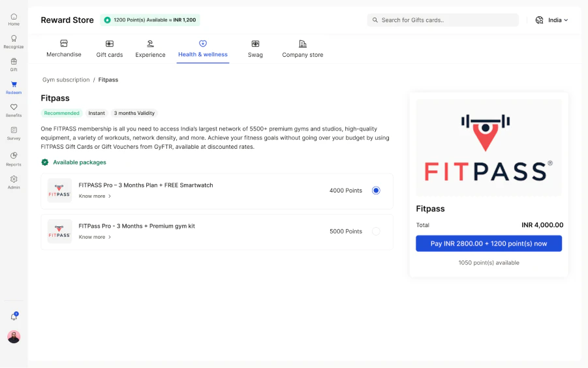Switch to the Experience tab
The image size is (588, 368).
(x=150, y=49)
